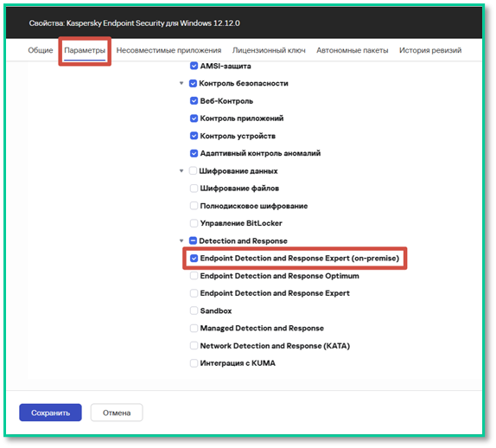The width and height of the screenshot is (496, 448).
Task: Check the Endpoint Detection and Response Expert checkbox without on-premise
Action: pyautogui.click(x=194, y=293)
